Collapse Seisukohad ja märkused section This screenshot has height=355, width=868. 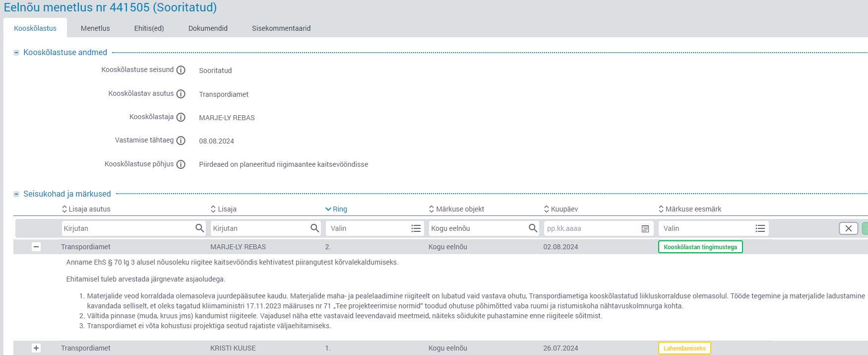16,194
